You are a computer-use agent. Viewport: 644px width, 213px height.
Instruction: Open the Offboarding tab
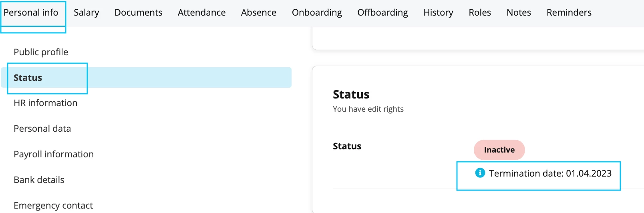382,12
